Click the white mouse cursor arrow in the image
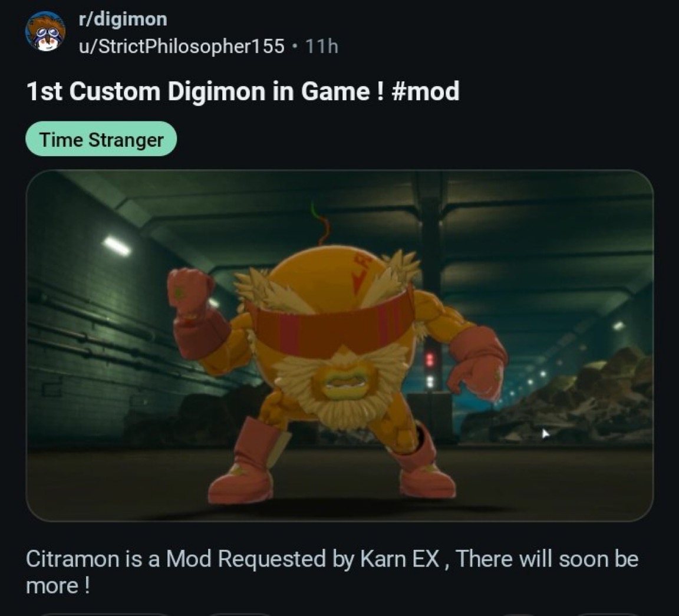The height and width of the screenshot is (616, 679). coord(545,433)
